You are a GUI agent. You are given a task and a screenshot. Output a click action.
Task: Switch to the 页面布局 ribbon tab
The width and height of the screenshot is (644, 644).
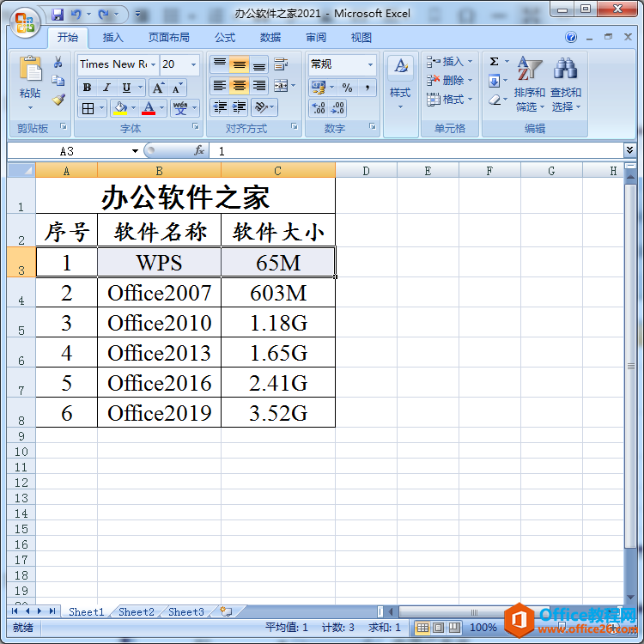click(169, 38)
